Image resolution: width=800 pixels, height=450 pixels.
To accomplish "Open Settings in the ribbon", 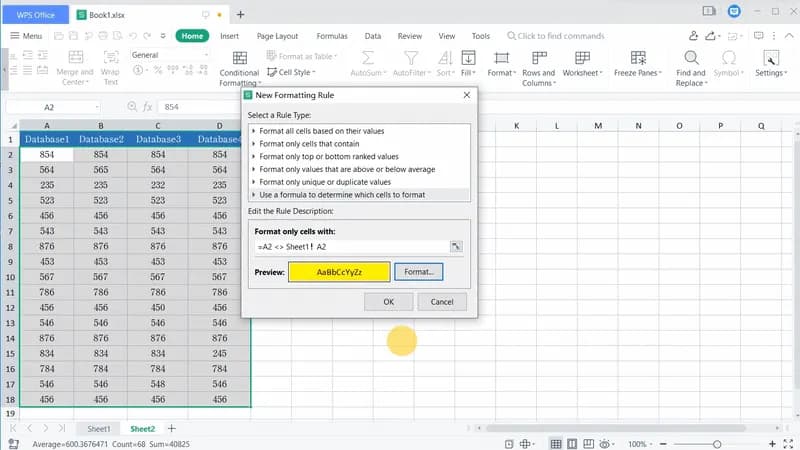I will 771,63.
